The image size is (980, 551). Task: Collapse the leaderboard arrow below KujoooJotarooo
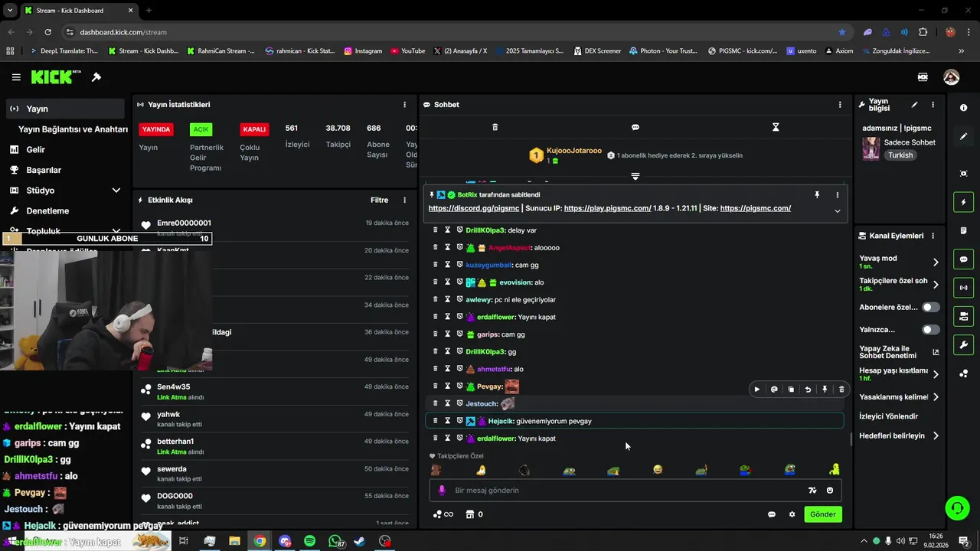coord(635,177)
